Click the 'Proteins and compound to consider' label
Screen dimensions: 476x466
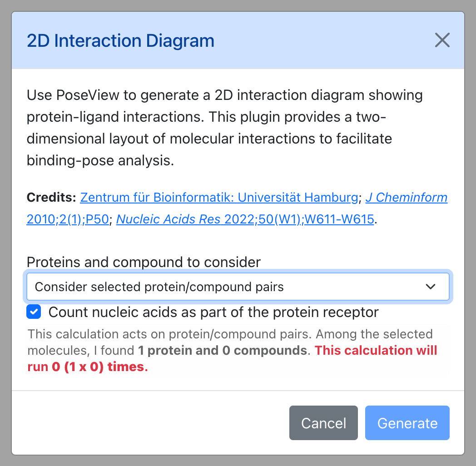[144, 262]
